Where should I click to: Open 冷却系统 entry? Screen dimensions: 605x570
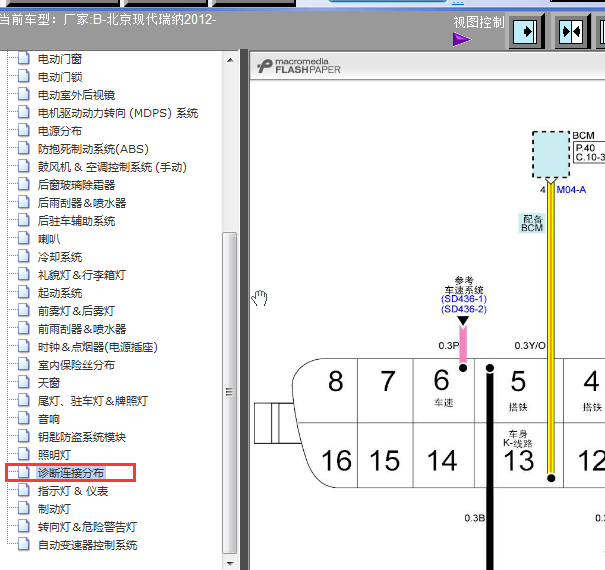[60, 257]
